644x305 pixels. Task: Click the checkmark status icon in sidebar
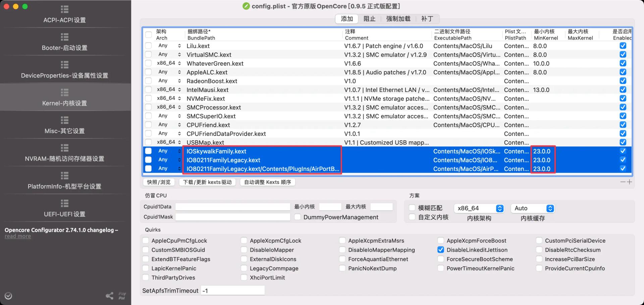coord(8,296)
